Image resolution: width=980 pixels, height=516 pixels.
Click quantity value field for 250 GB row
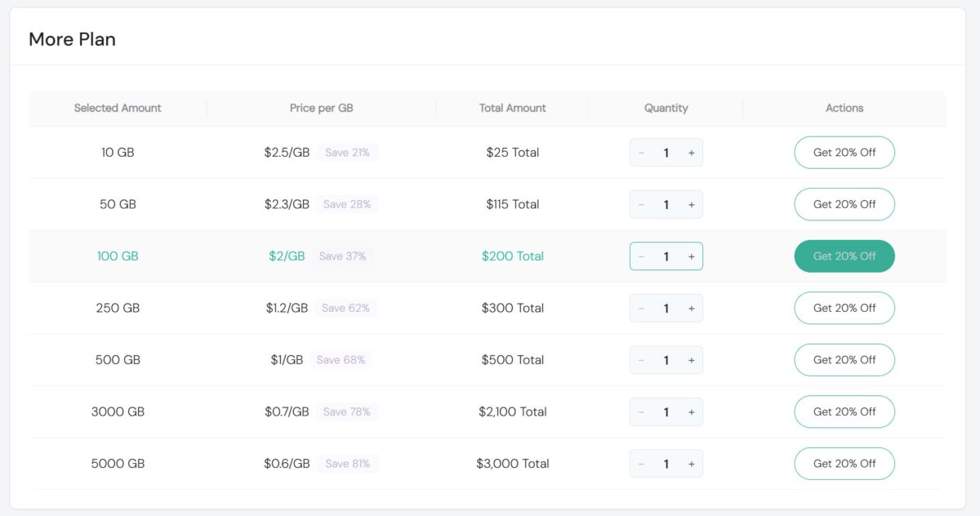click(x=666, y=308)
